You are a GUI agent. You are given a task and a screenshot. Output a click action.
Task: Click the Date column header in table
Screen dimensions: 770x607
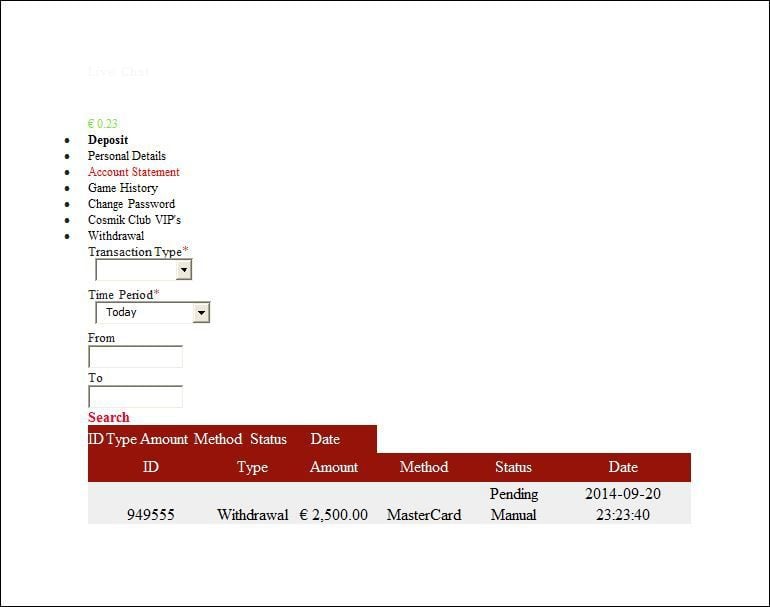623,467
